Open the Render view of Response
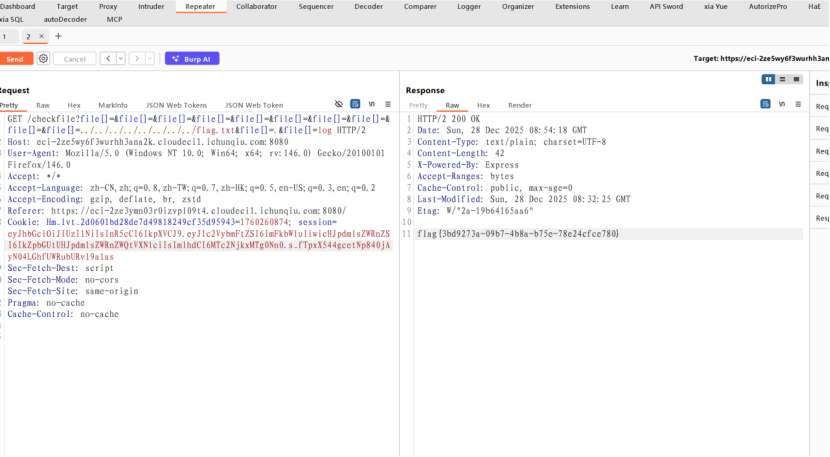This screenshot has height=457, width=830. (519, 105)
